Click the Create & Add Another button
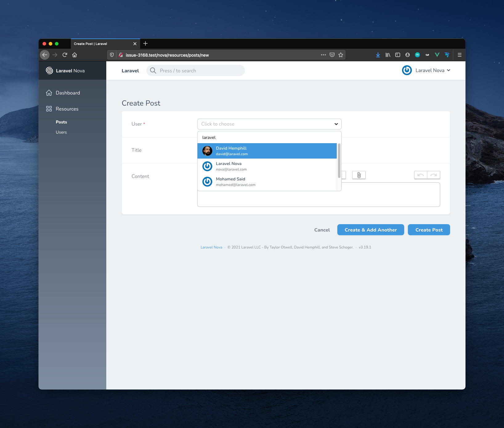The image size is (504, 428). click(x=370, y=230)
